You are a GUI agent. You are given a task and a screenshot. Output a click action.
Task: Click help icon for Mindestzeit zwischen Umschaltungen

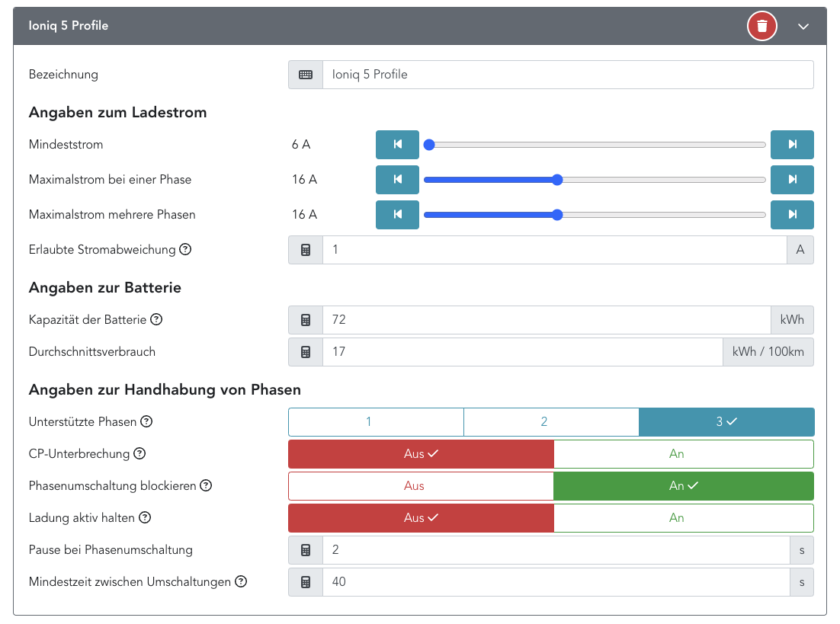coord(241,581)
